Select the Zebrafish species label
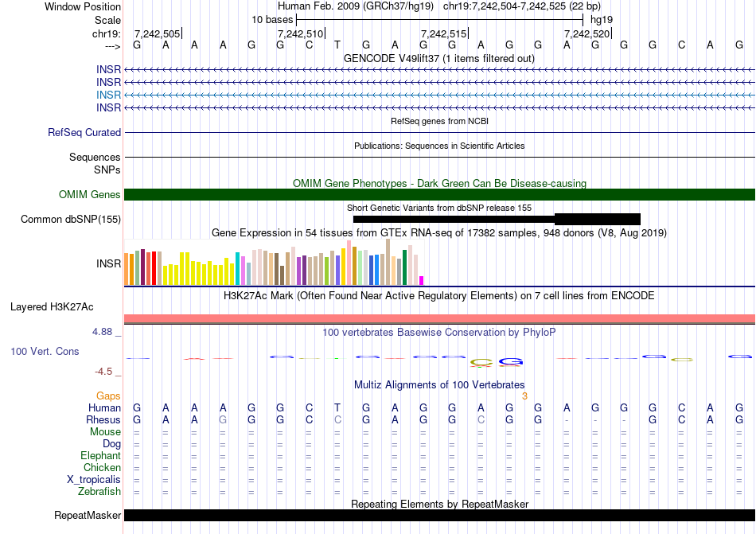This screenshot has width=756, height=534. (x=99, y=491)
